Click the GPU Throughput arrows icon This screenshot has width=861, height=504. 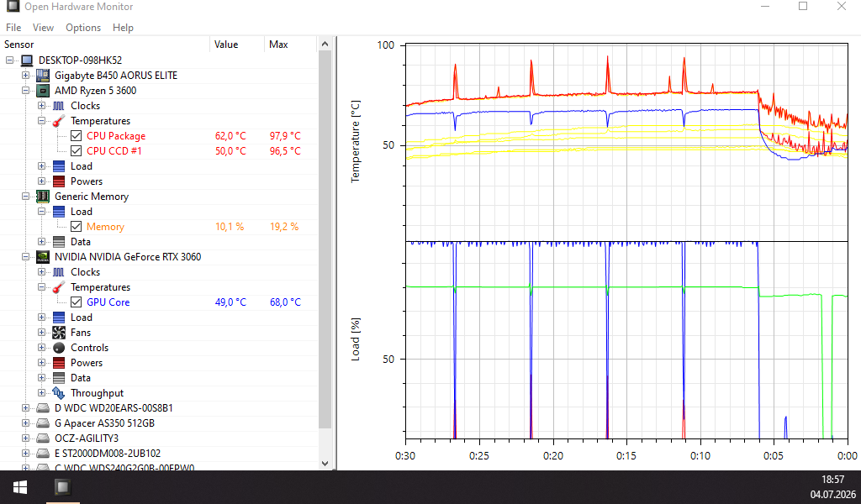pos(59,392)
